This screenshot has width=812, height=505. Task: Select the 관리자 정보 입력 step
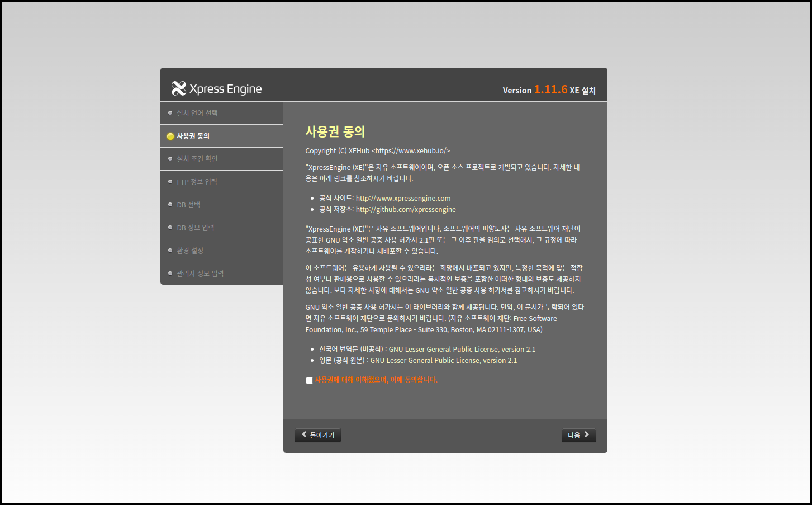point(221,273)
